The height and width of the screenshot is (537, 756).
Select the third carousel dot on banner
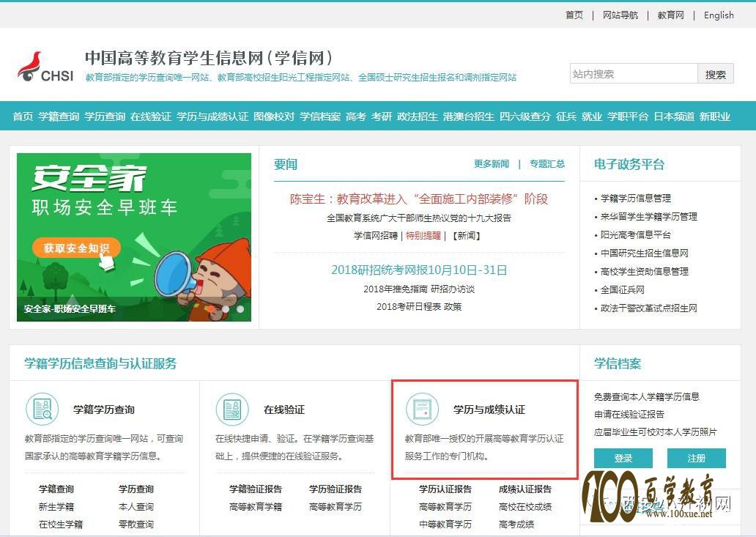[240, 309]
